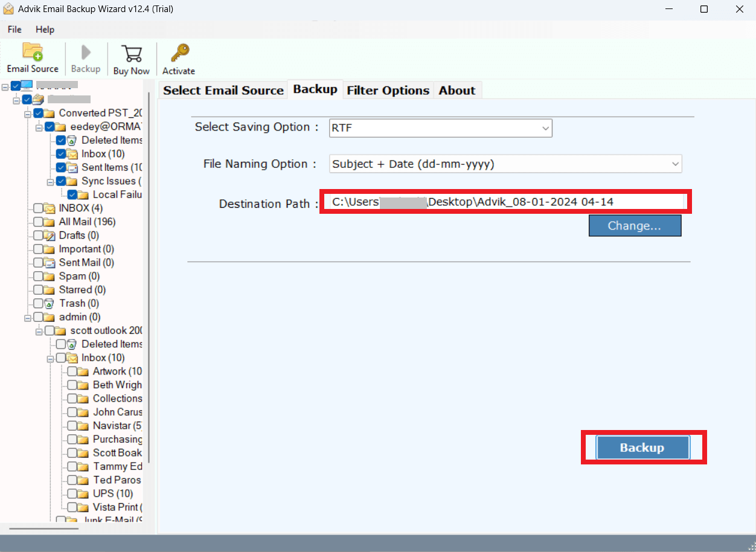
Task: Tick the Artwork folder checkbox
Action: click(x=72, y=371)
